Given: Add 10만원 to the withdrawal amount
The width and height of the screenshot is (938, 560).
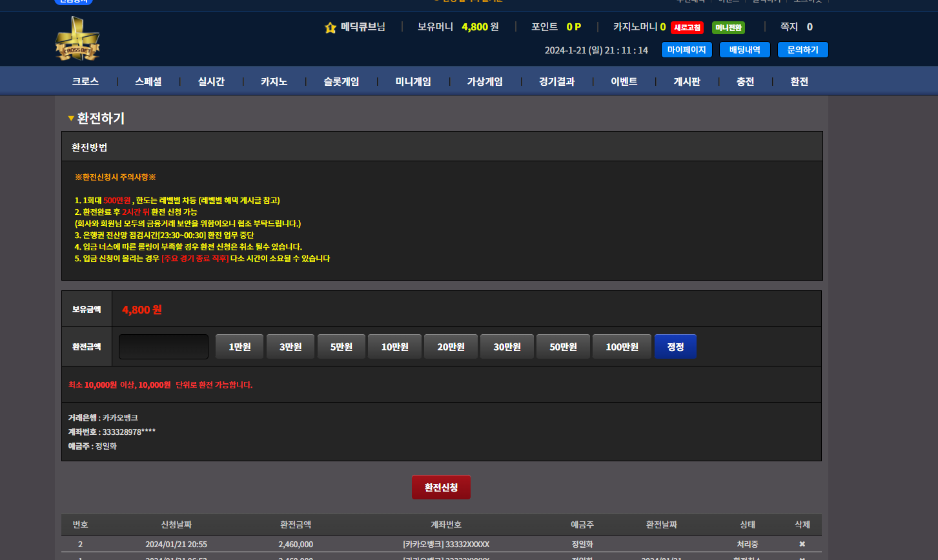Looking at the screenshot, I should [x=394, y=346].
